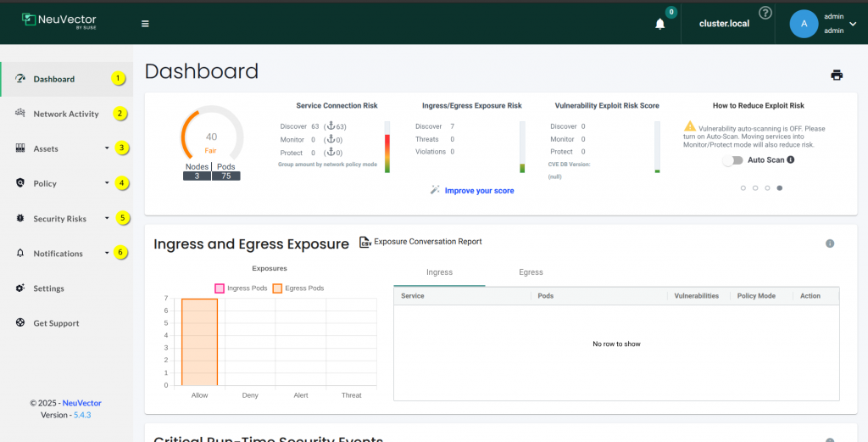Click the Exposure Conversation Report icon
This screenshot has width=868, height=442.
365,242
